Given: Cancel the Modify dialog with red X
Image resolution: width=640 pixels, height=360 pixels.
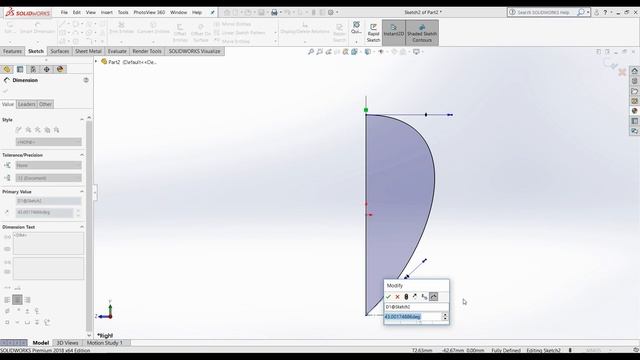Looking at the screenshot, I should coord(397,297).
